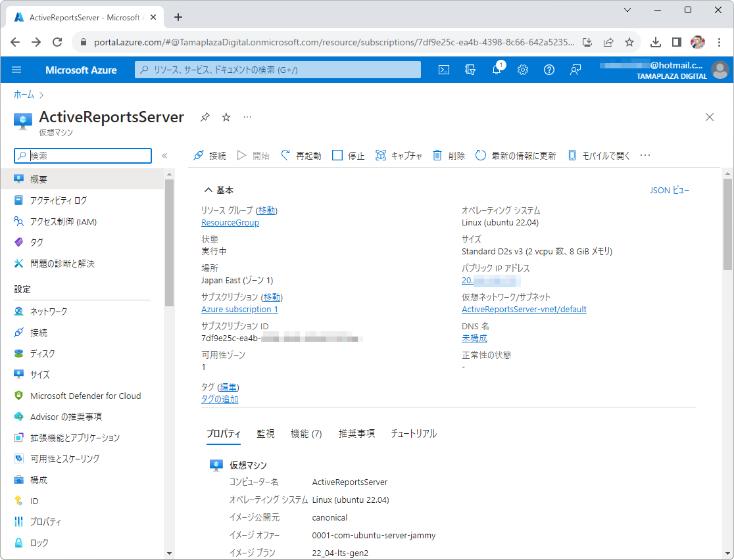Click 削除 to delete the VM

(449, 155)
